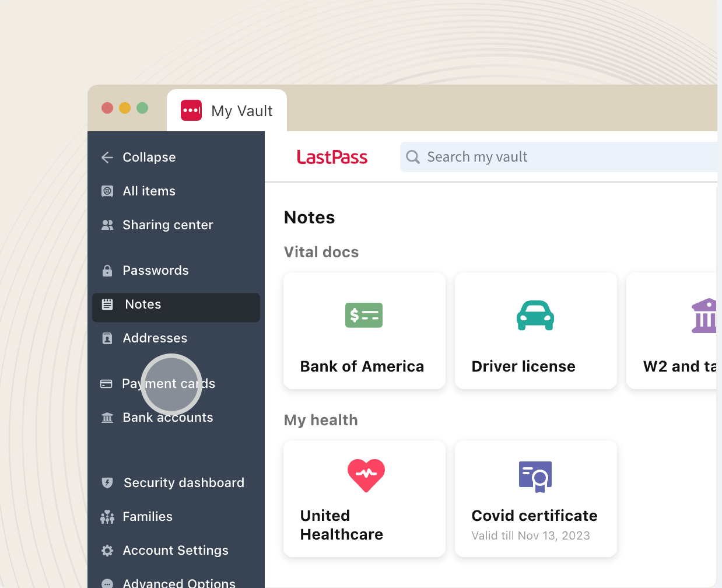Open the Bank of America note
Screen dimensions: 722x588
[364, 331]
